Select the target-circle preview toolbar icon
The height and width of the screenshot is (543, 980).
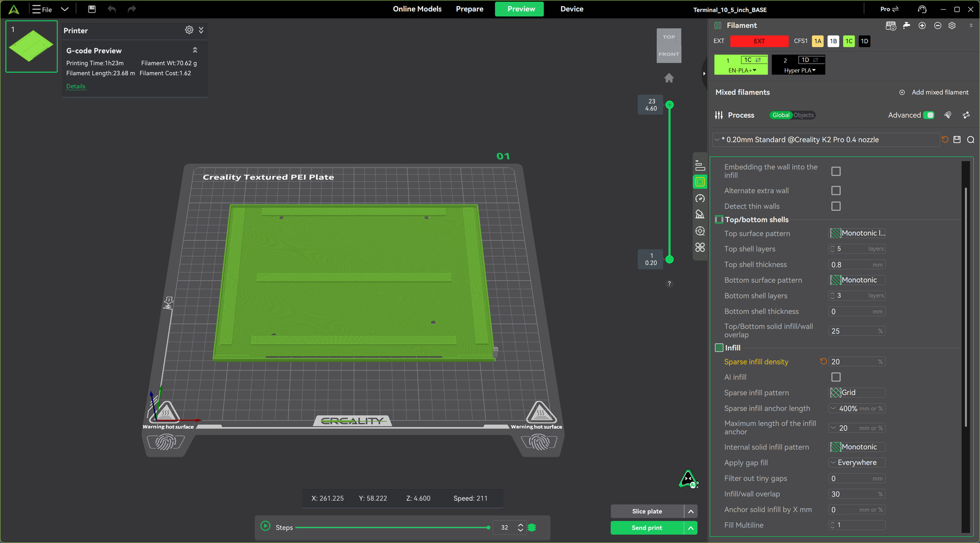700,231
